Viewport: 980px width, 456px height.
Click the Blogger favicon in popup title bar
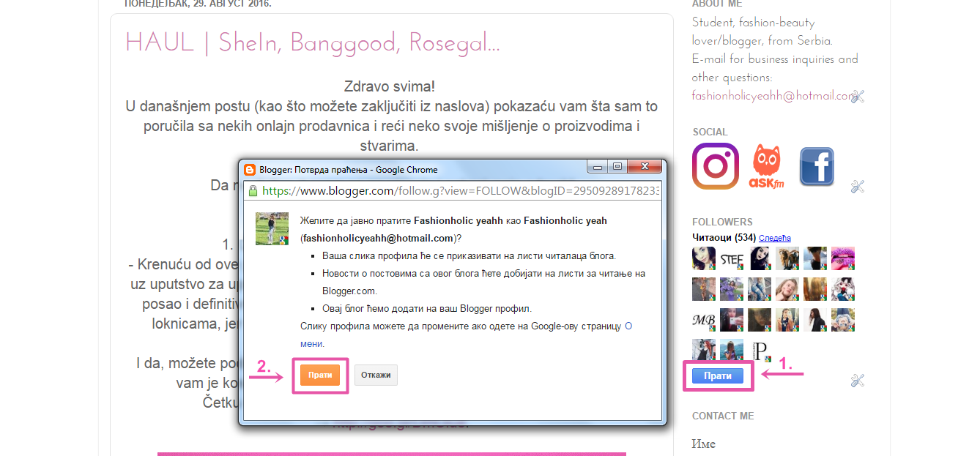click(250, 169)
